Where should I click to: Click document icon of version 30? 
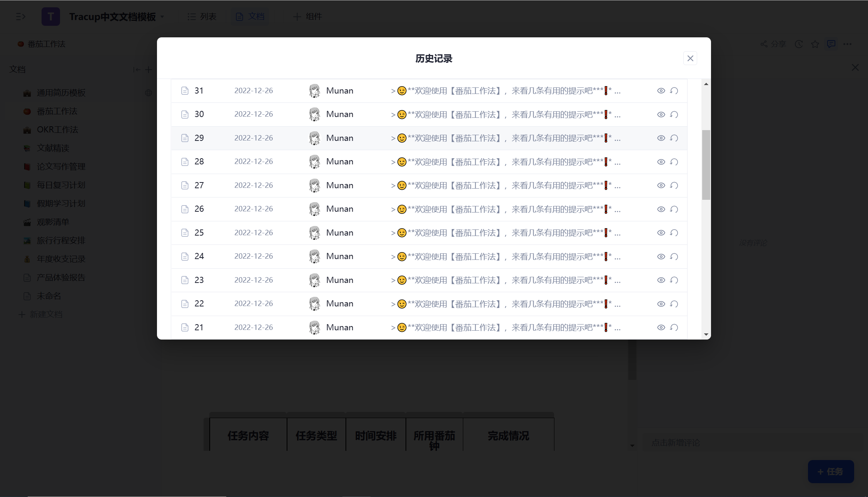pyautogui.click(x=185, y=114)
